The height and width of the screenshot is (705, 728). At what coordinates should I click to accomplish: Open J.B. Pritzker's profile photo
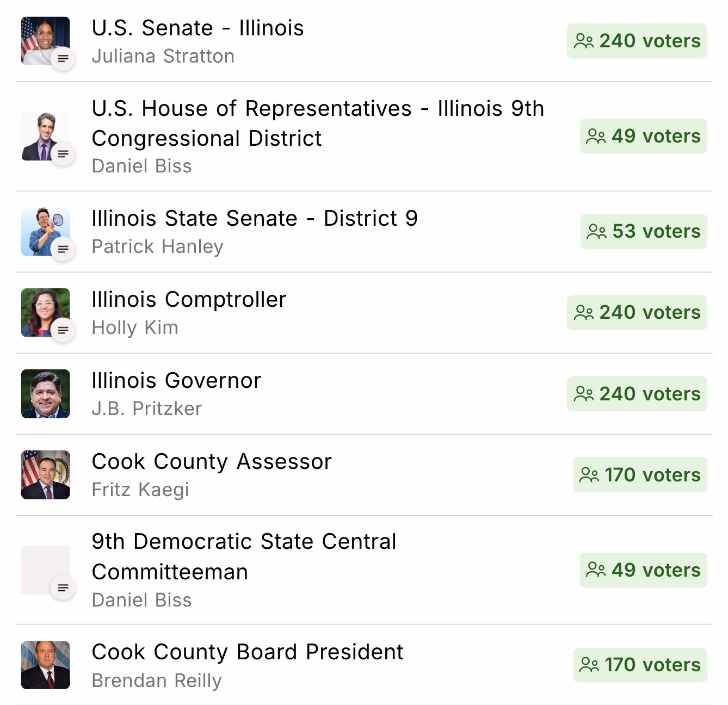click(45, 393)
